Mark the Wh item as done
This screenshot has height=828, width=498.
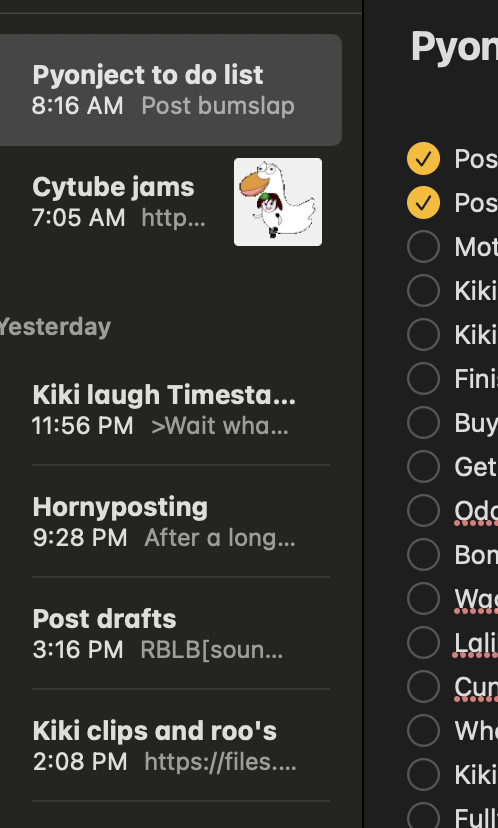(x=424, y=730)
